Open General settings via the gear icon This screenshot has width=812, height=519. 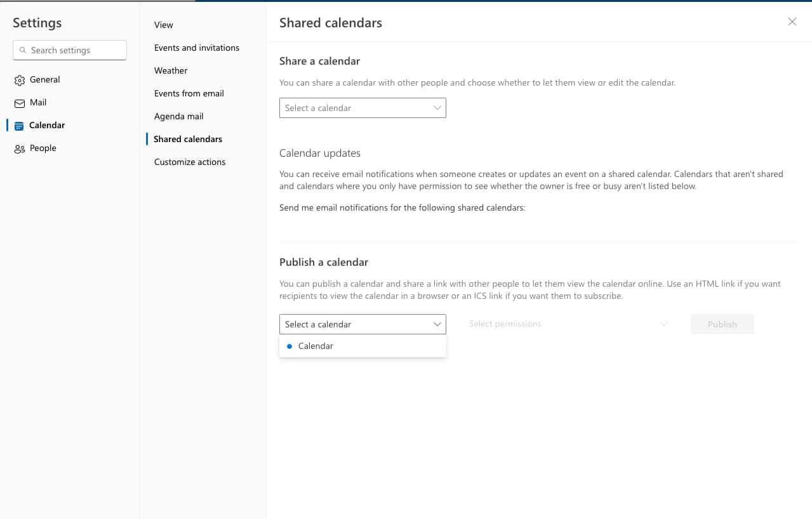click(20, 79)
